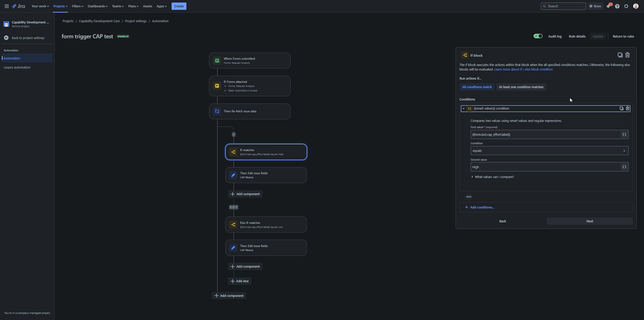The height and width of the screenshot is (320, 644).
Task: Click the Capability Development project avatar
Action: tap(6, 24)
